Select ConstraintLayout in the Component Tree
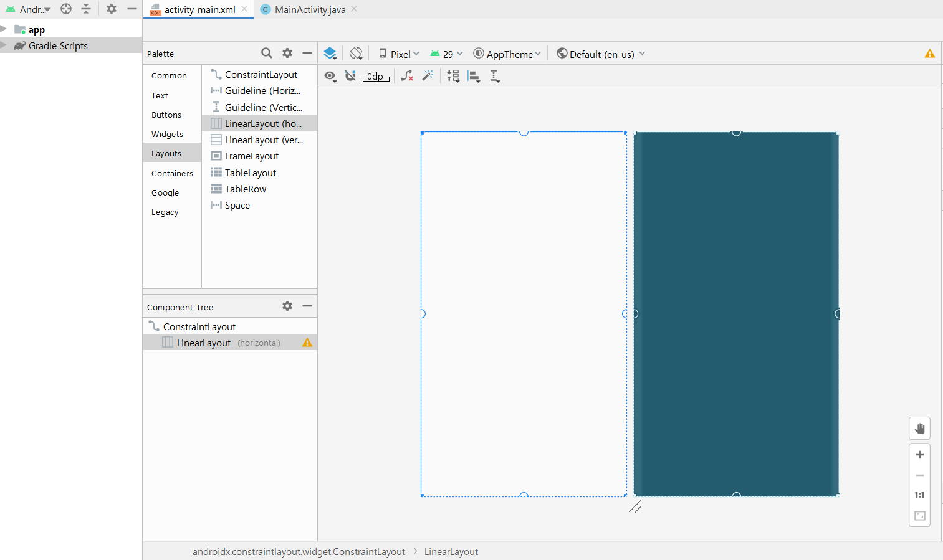The image size is (943, 560). tap(230, 326)
